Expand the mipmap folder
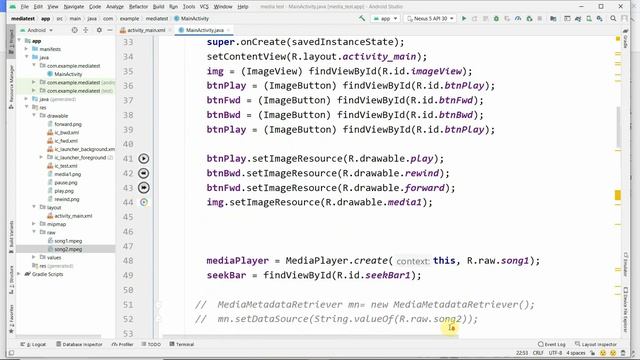The width and height of the screenshot is (640, 360). (x=34, y=224)
